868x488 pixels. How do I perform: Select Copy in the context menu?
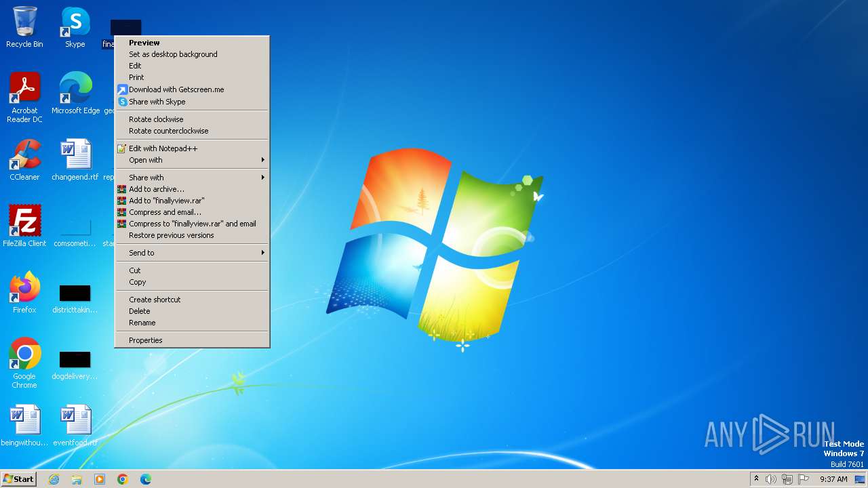point(192,282)
